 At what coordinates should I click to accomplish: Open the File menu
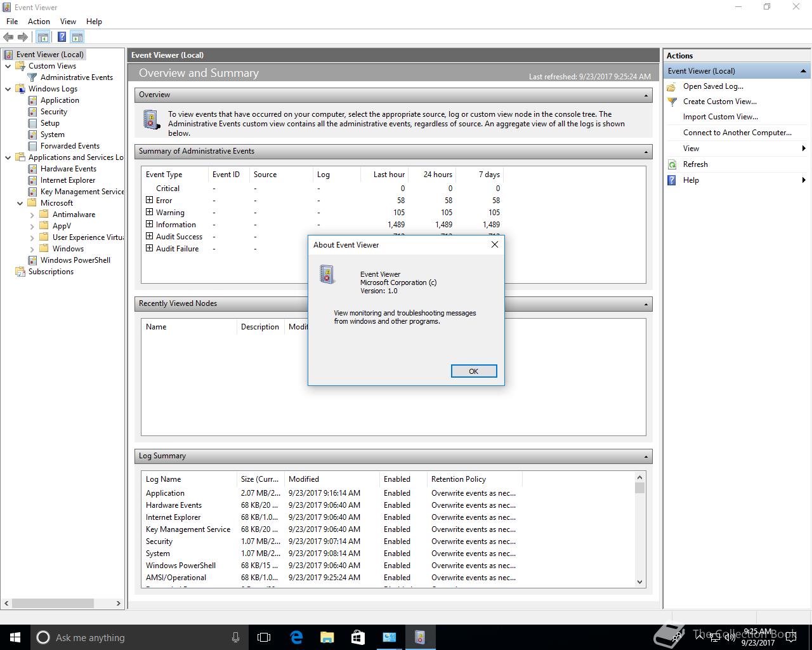tap(12, 21)
